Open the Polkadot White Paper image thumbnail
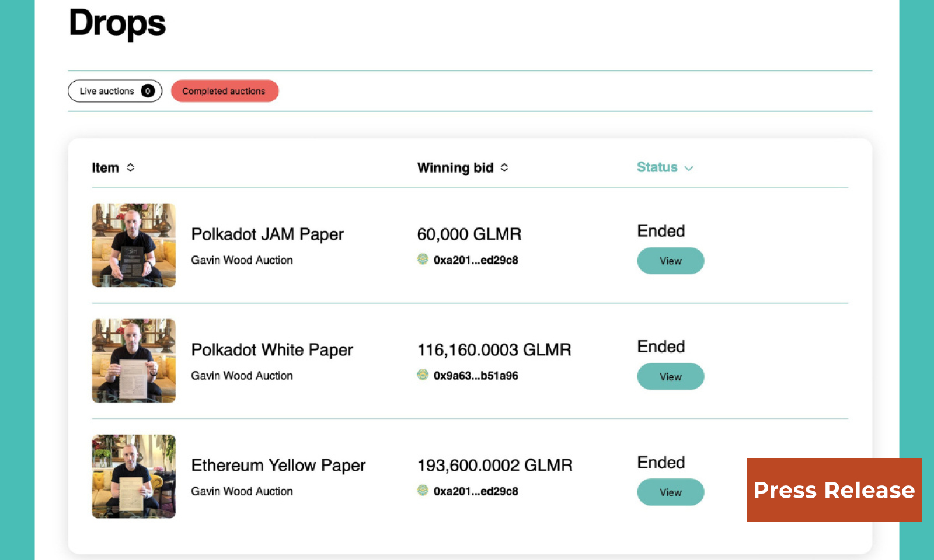The height and width of the screenshot is (560, 934). [x=133, y=360]
